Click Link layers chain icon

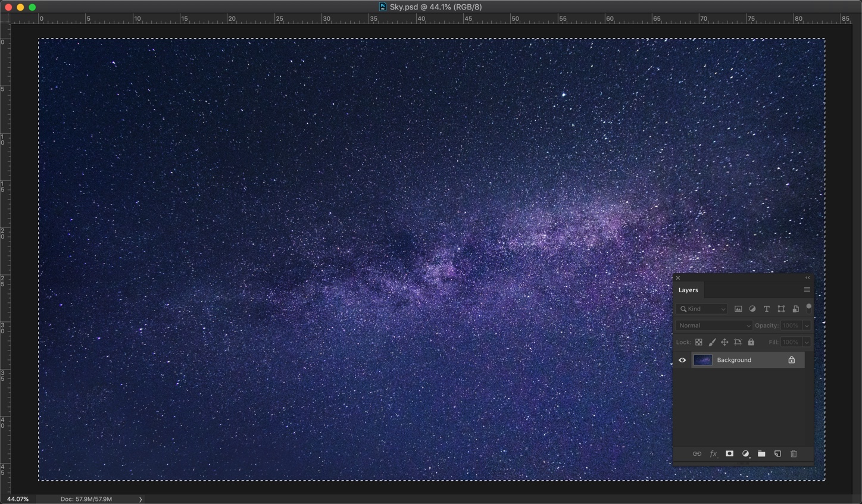pyautogui.click(x=697, y=454)
